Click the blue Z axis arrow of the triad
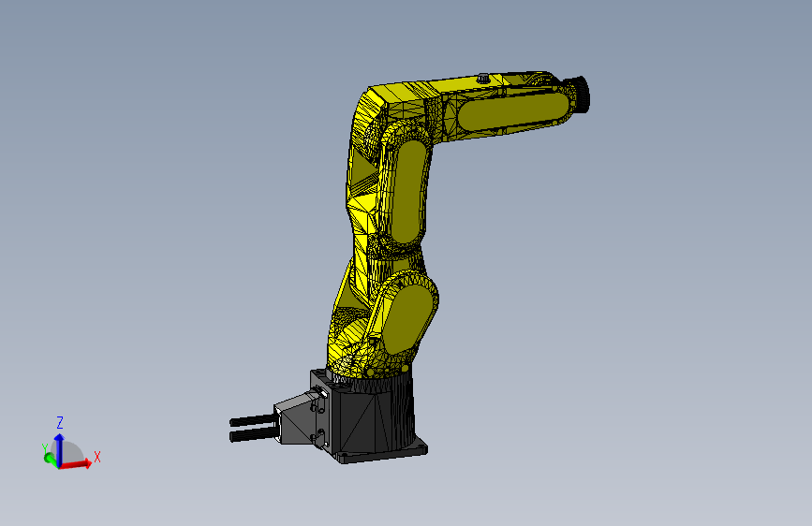Viewport: 812px width, 526px height. (59, 449)
